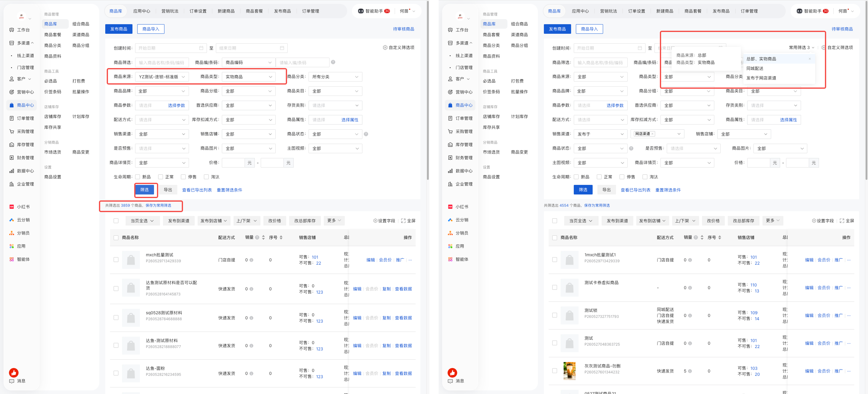
Task: Open 云分销 icon in left window sidebar
Action: point(11,220)
